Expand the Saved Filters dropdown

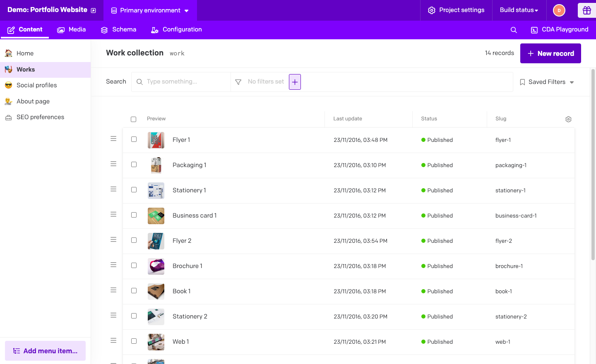[x=547, y=82]
